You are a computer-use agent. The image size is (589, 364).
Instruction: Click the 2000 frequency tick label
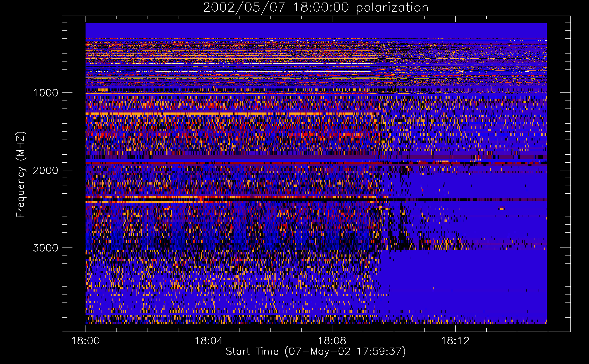pyautogui.click(x=46, y=170)
